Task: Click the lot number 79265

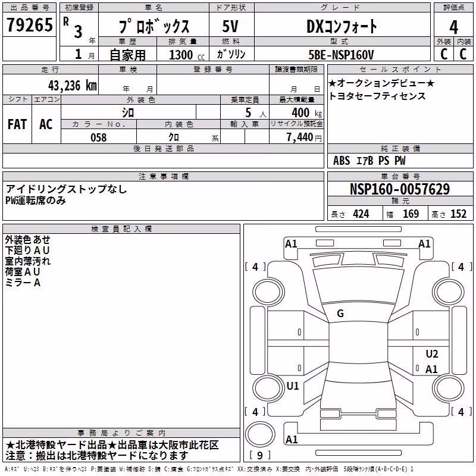Action: (29, 25)
